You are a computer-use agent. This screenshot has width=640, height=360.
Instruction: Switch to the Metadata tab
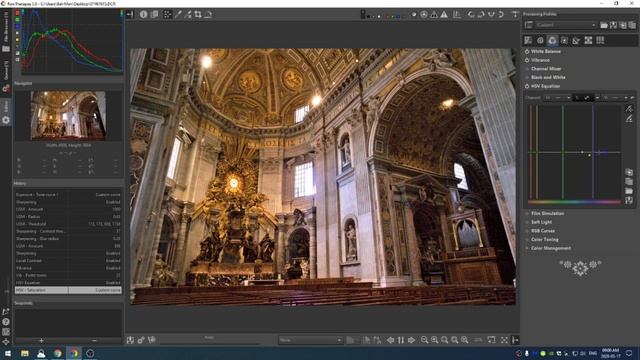600,40
